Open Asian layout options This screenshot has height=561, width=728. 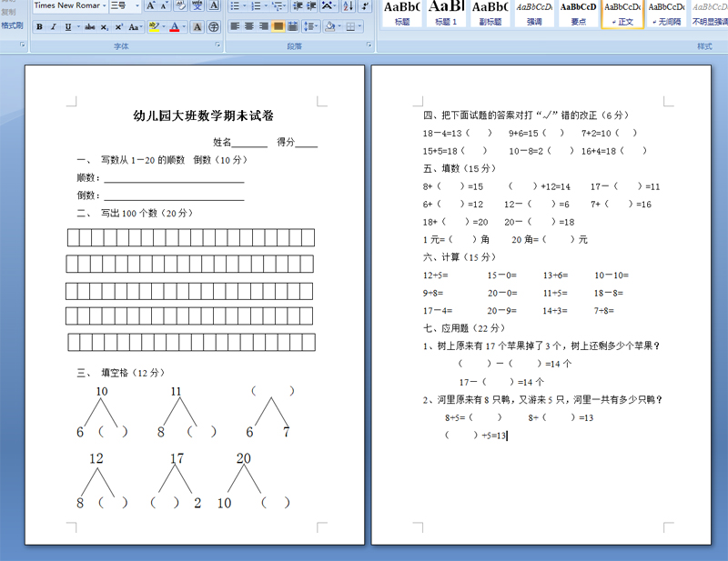click(328, 6)
